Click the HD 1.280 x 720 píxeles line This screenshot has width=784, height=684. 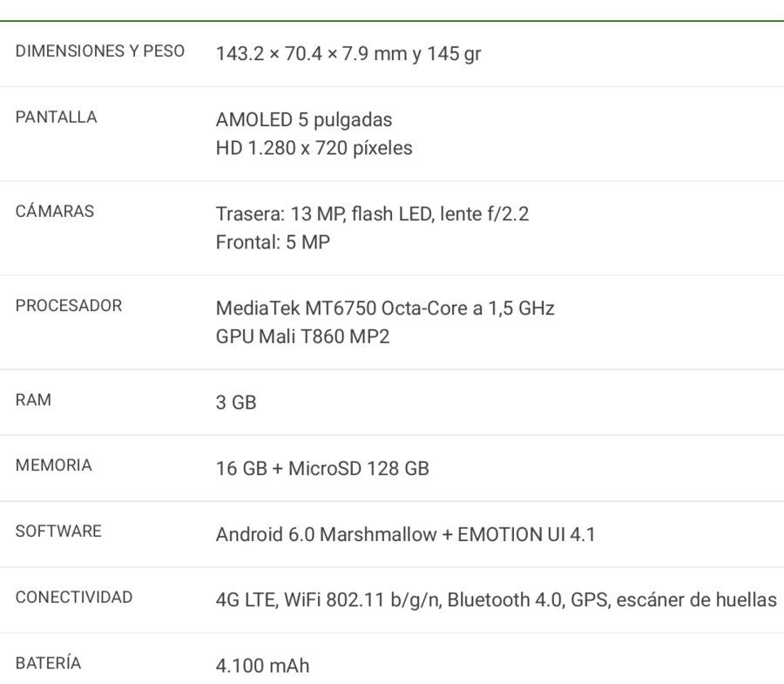(314, 148)
